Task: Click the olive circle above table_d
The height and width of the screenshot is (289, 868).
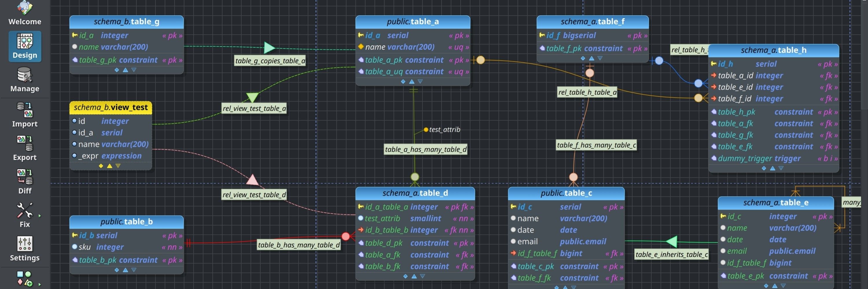Action: click(415, 177)
